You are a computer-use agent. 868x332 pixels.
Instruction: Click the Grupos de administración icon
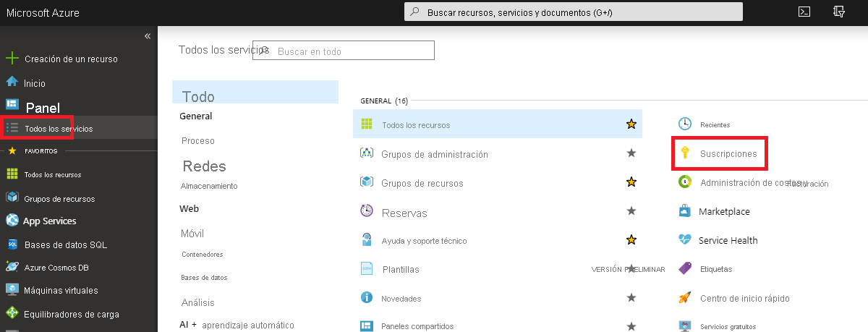[x=367, y=153]
